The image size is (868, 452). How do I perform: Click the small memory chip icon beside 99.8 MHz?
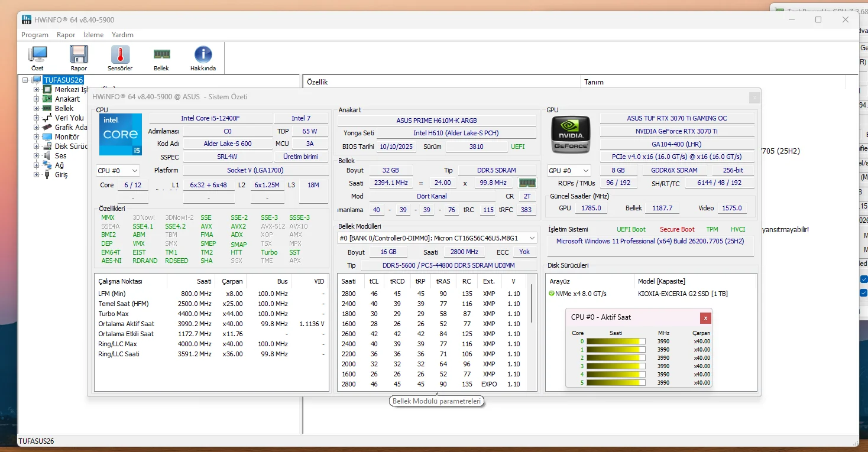pyautogui.click(x=526, y=183)
